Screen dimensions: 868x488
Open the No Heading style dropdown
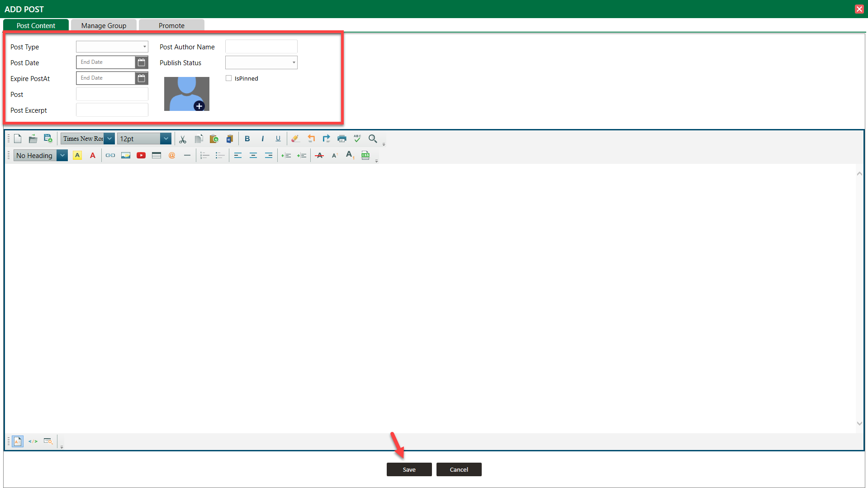(x=62, y=156)
